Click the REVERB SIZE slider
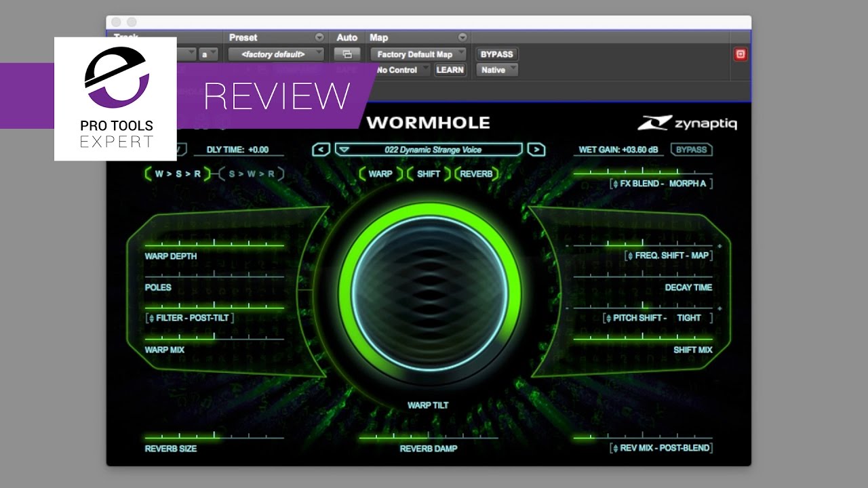This screenshot has height=488, width=868. click(x=214, y=437)
